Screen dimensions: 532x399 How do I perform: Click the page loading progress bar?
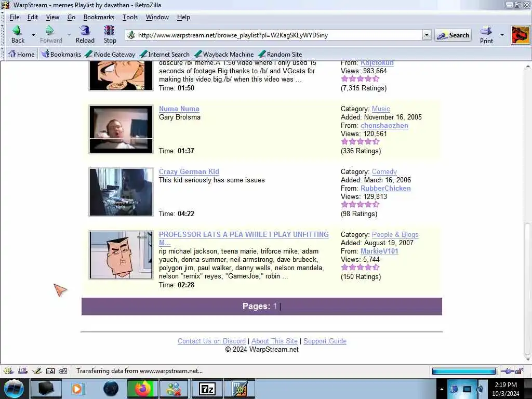(464, 371)
